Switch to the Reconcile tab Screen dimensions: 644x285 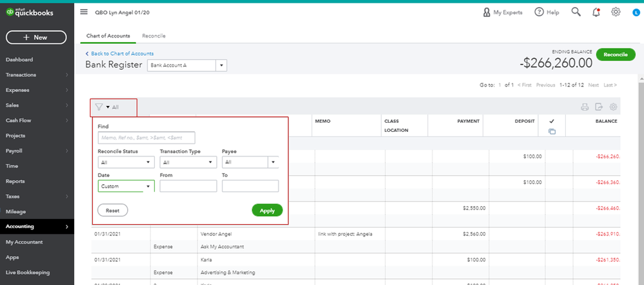tap(154, 36)
